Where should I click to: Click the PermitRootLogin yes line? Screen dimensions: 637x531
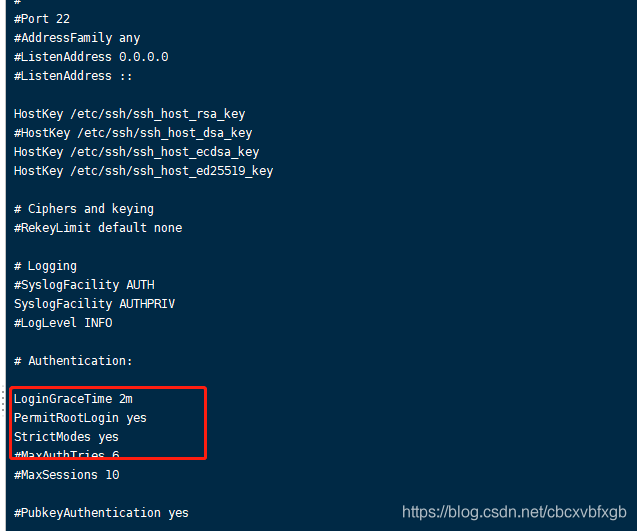pos(80,418)
